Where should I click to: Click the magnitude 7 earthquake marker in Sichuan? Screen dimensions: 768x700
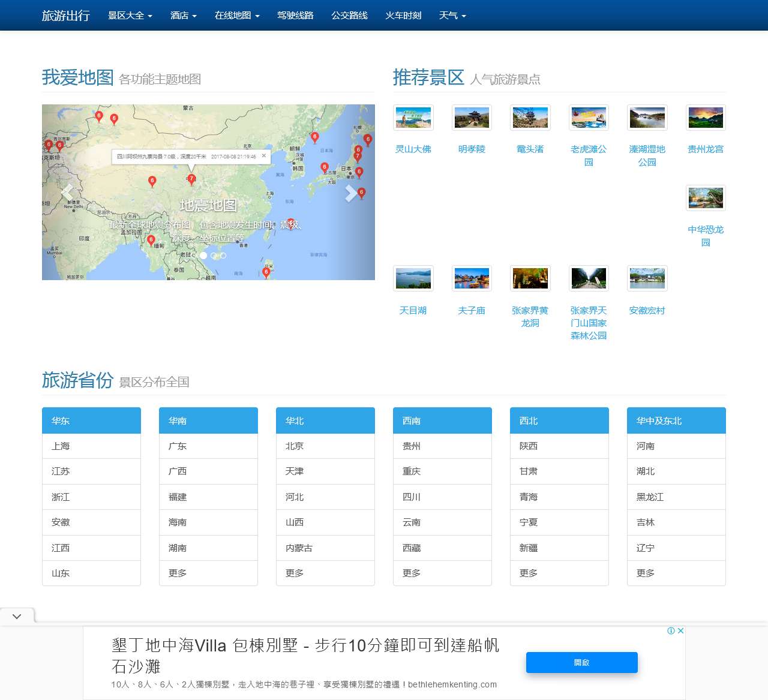[191, 179]
